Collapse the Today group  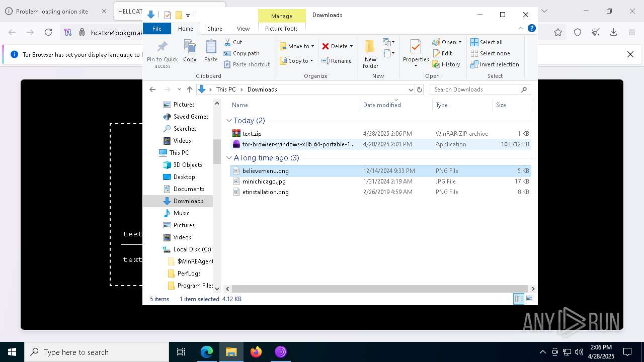[x=229, y=121]
